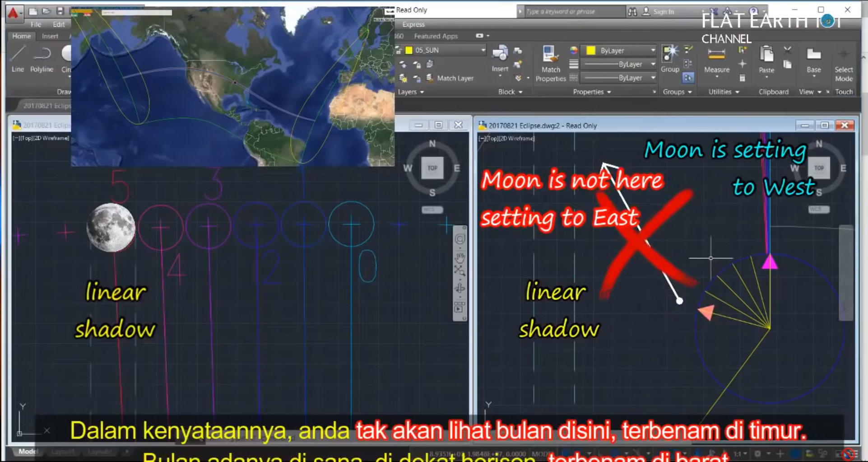Click the Copy Clip icon
This screenshot has width=868, height=462.
click(x=787, y=65)
